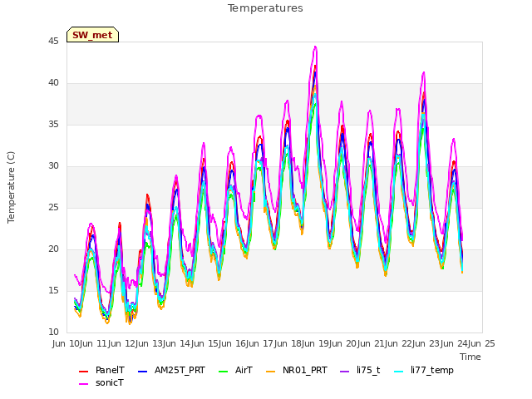Click the 15 y-axis tick label
The image size is (532, 399).
point(53,291)
